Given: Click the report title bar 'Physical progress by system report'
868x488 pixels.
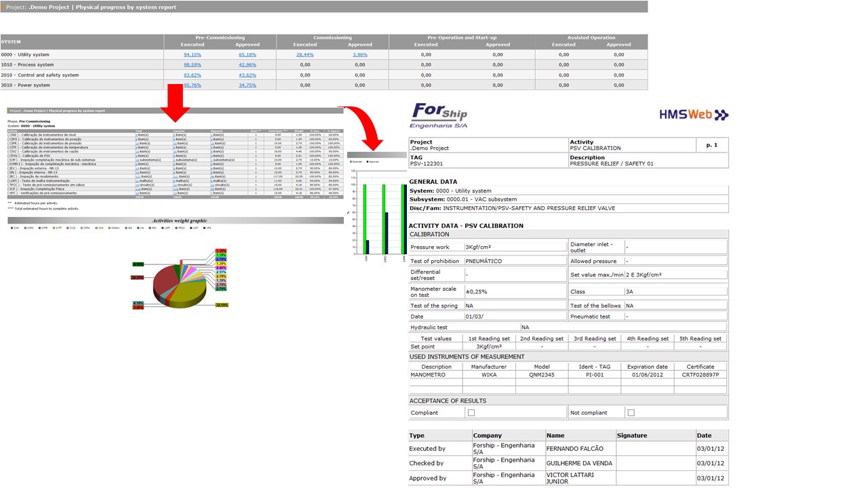Looking at the screenshot, I should [324, 7].
